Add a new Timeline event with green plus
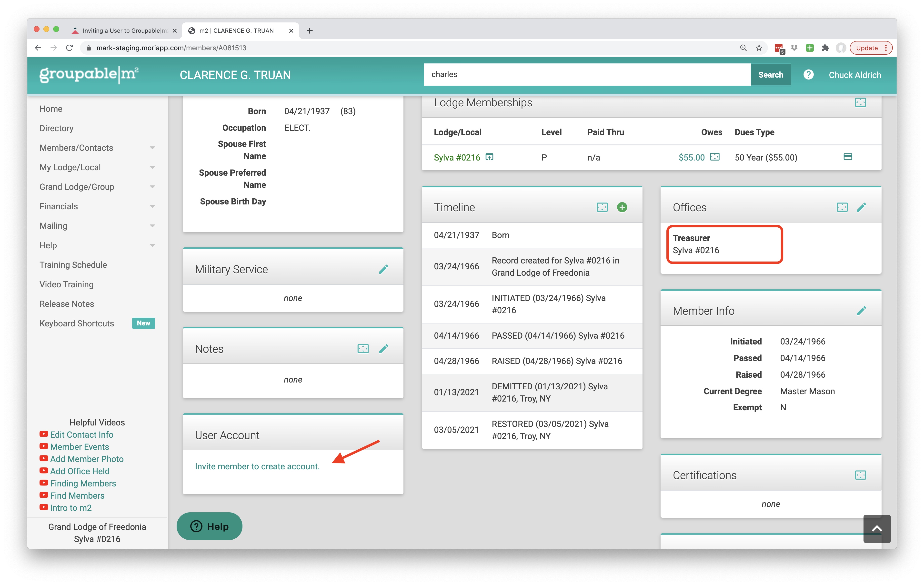Viewport: 924px width, 585px height. [622, 207]
